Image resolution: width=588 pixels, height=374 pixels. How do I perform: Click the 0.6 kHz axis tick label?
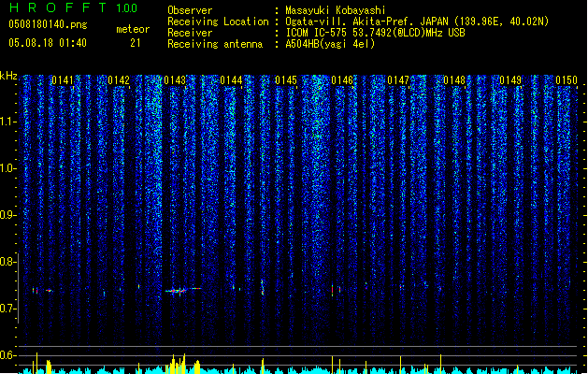tap(7, 355)
